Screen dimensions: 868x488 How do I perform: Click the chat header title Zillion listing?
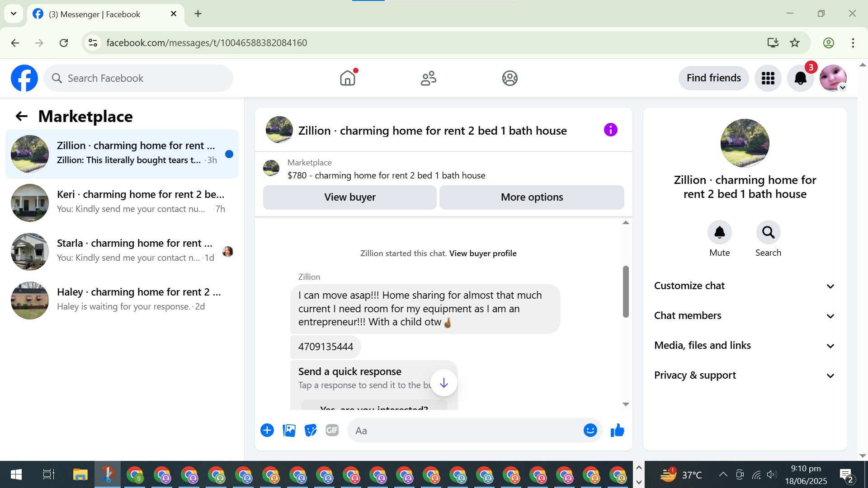point(432,131)
